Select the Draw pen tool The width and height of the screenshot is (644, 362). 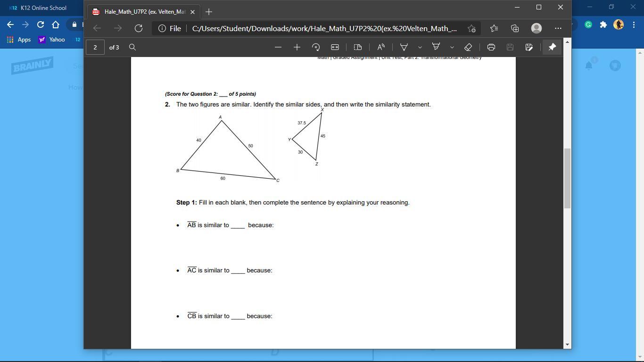tap(404, 47)
